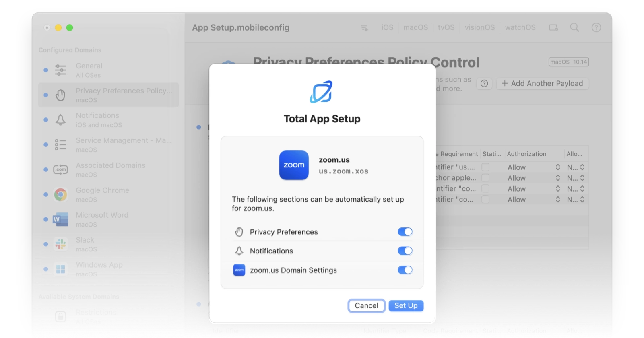Open the N... popup in third row
The image size is (644, 338).
click(x=576, y=189)
